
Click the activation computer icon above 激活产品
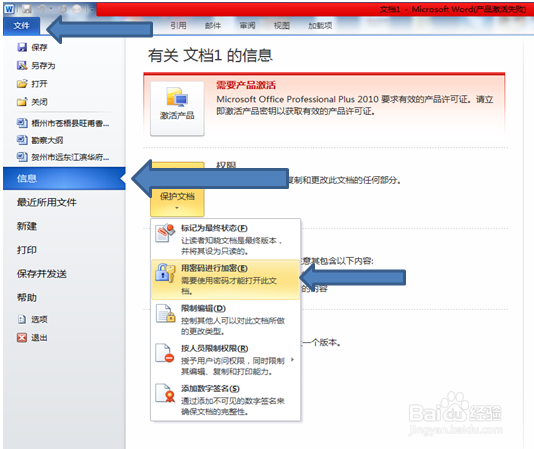coord(177,97)
